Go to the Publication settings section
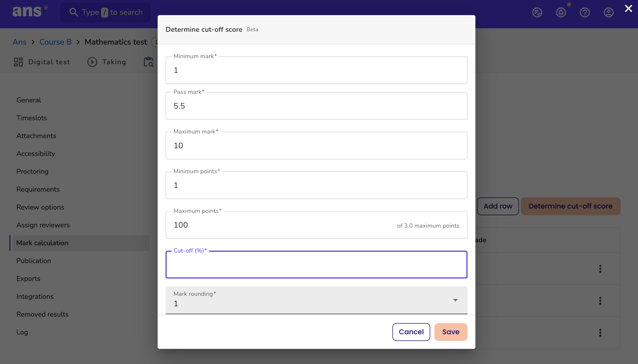 pos(34,261)
